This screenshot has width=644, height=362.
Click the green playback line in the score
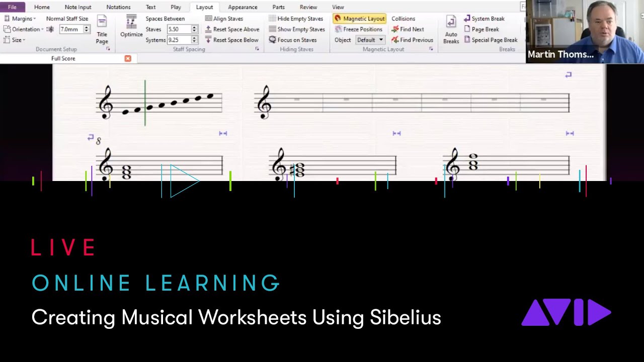145,103
